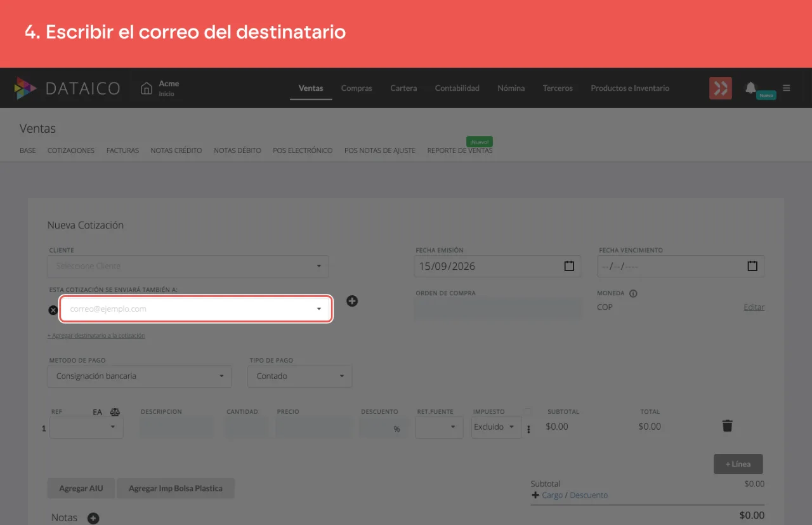The width and height of the screenshot is (812, 525).
Task: Add another recipient with the plus icon
Action: click(x=352, y=301)
